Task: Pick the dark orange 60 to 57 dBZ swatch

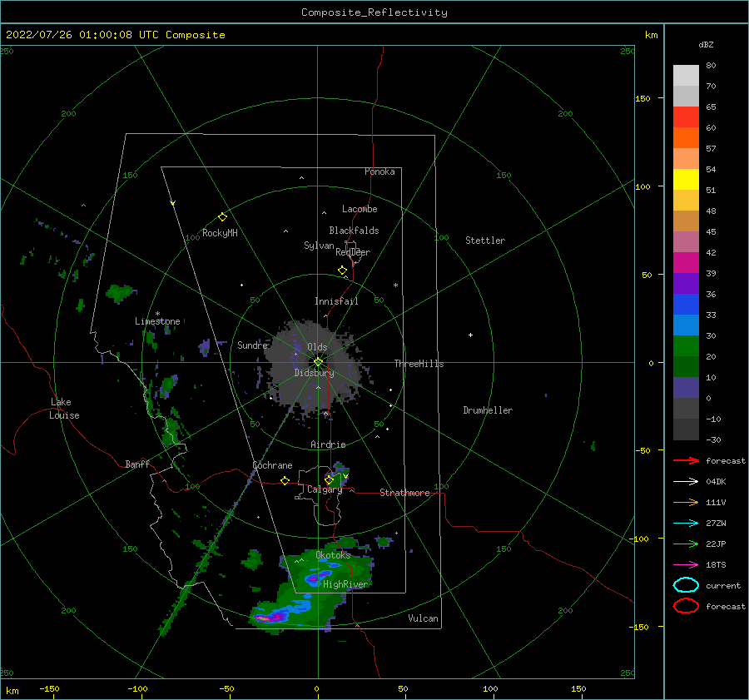Action: (686, 137)
